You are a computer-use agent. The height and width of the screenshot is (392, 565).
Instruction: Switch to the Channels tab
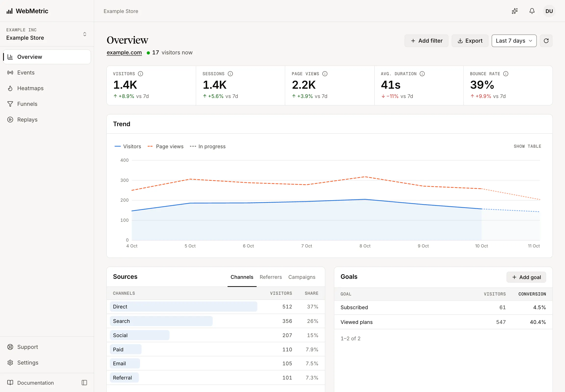(x=242, y=277)
